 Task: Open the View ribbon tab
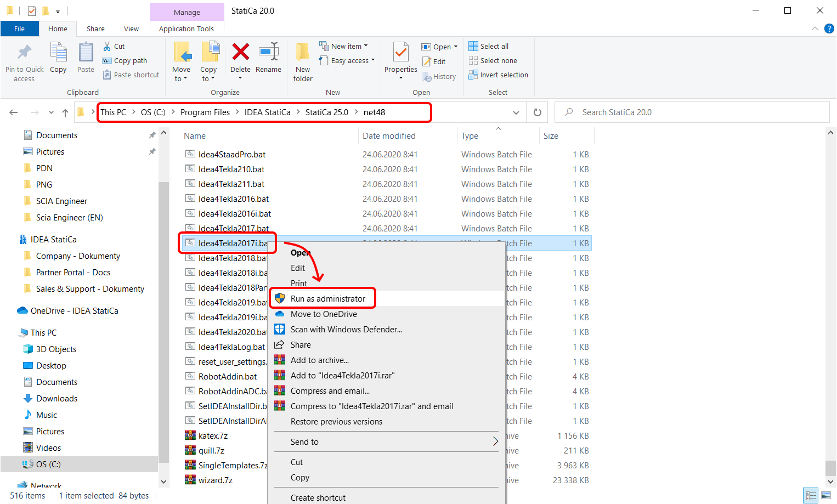tap(131, 29)
